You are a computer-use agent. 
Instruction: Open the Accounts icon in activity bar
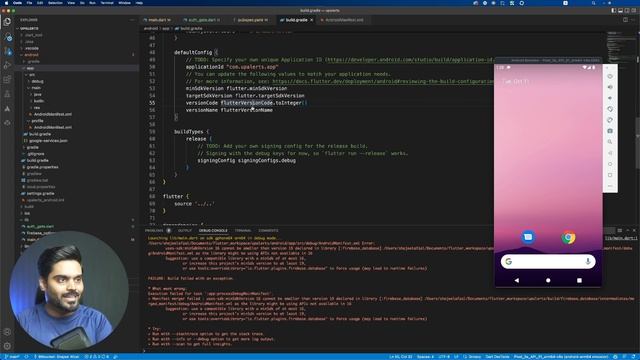click(7, 332)
